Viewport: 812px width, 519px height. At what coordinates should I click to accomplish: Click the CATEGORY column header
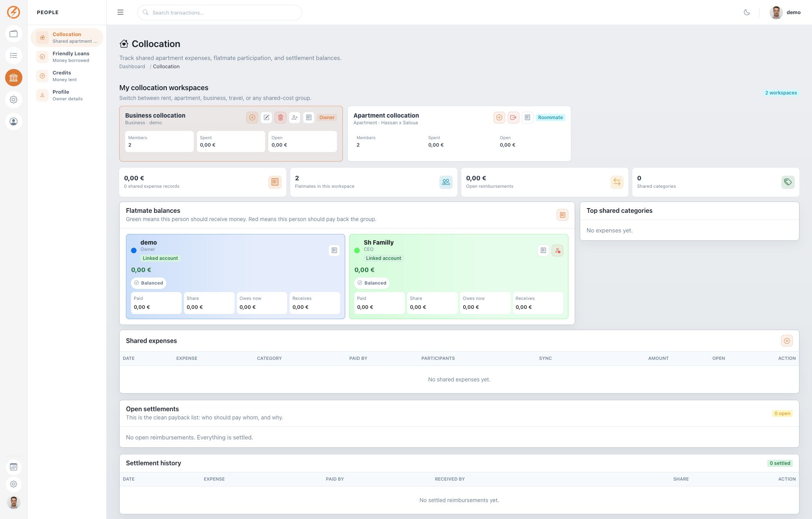[269, 358]
